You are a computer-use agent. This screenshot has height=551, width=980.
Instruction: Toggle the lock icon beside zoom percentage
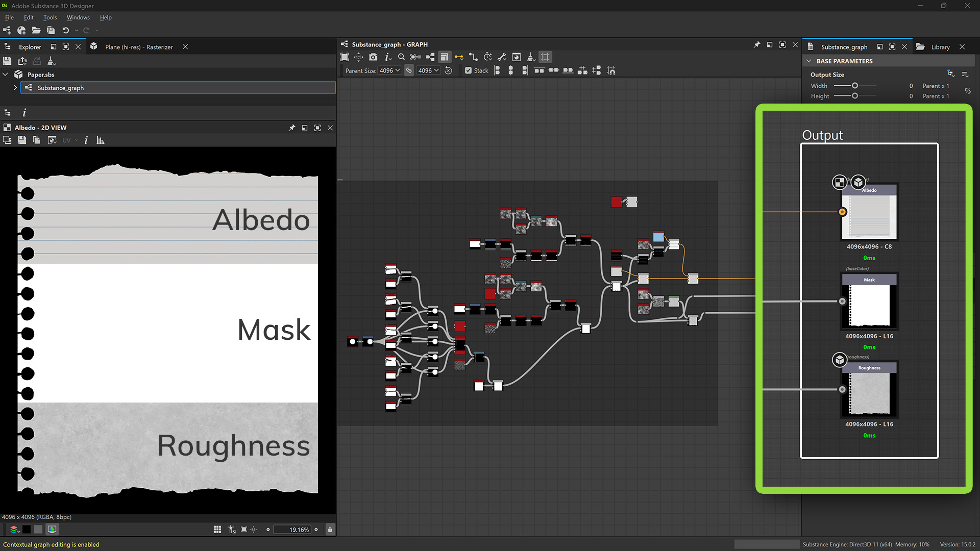coord(330,530)
